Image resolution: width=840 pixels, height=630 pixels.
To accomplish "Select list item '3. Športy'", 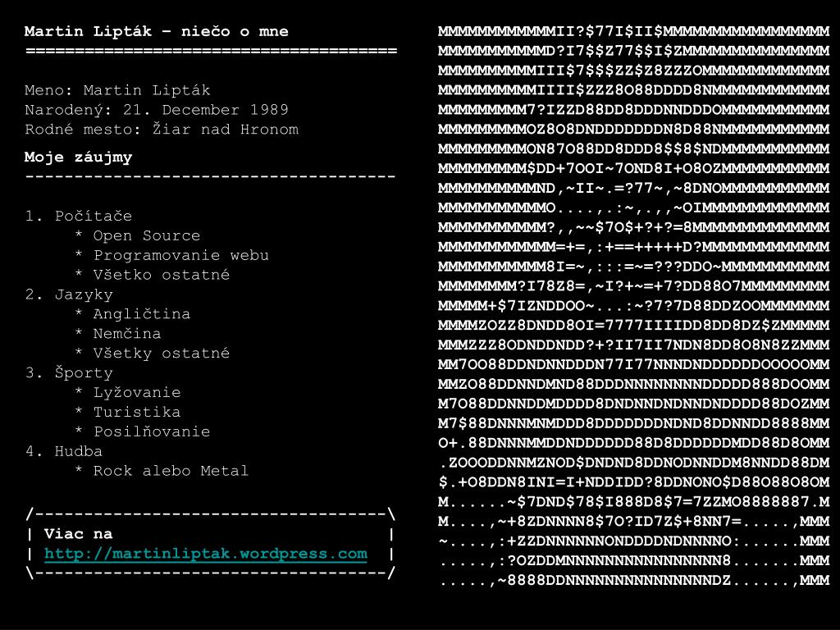I will click(69, 373).
